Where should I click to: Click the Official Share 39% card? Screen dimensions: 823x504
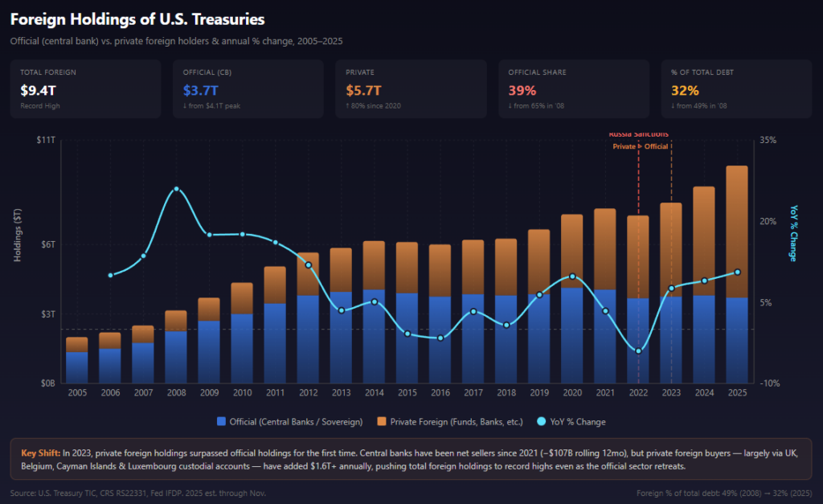pos(574,88)
